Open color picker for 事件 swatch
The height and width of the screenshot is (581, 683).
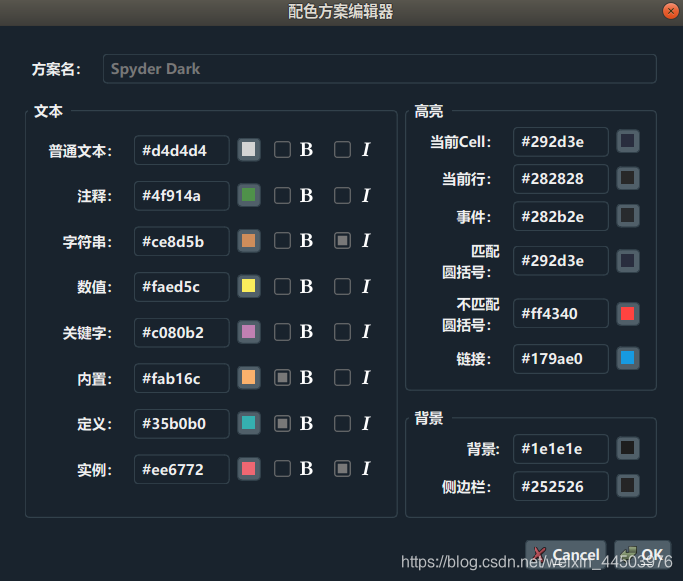click(x=628, y=216)
